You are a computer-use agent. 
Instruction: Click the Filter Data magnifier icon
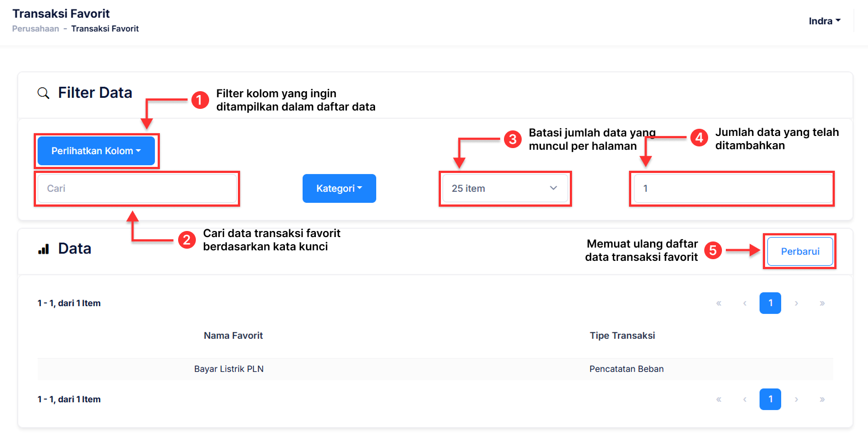43,93
